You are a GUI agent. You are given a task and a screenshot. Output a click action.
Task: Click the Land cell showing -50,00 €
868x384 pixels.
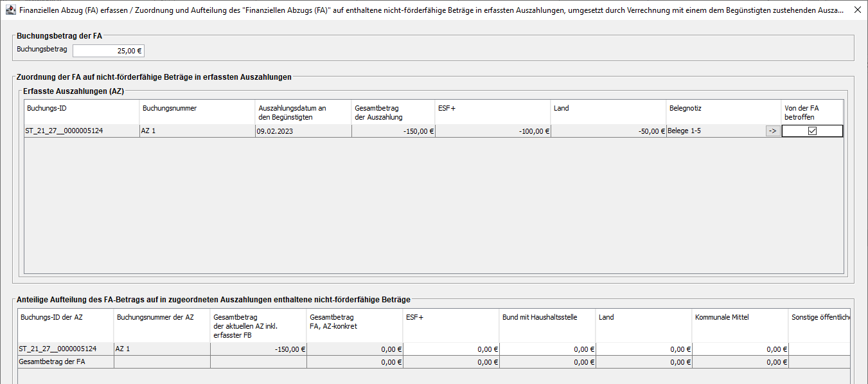click(608, 131)
